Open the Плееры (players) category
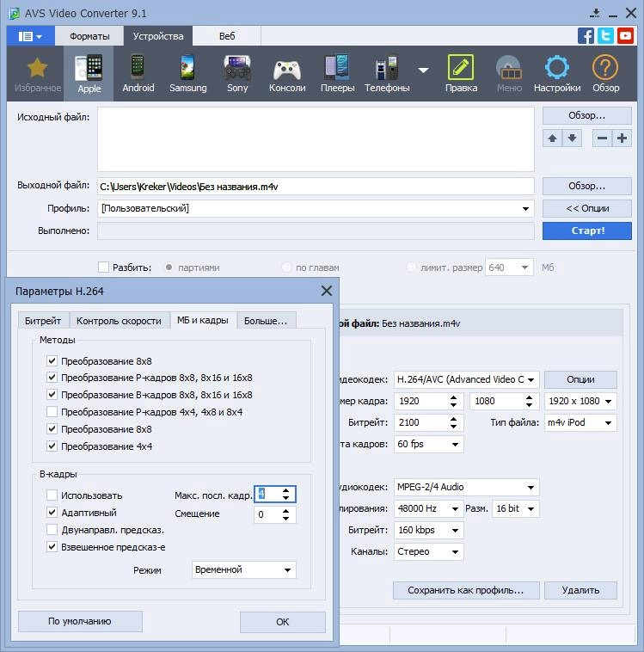 pyautogui.click(x=337, y=74)
